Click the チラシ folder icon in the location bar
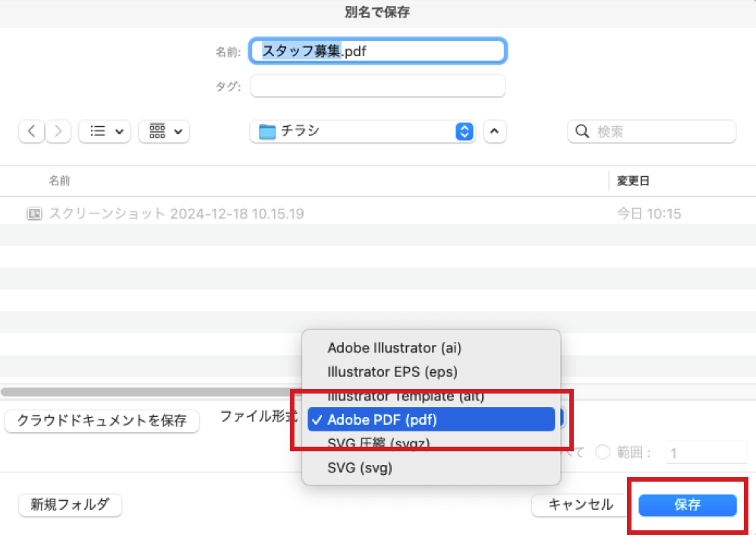The height and width of the screenshot is (547, 756). (x=269, y=131)
